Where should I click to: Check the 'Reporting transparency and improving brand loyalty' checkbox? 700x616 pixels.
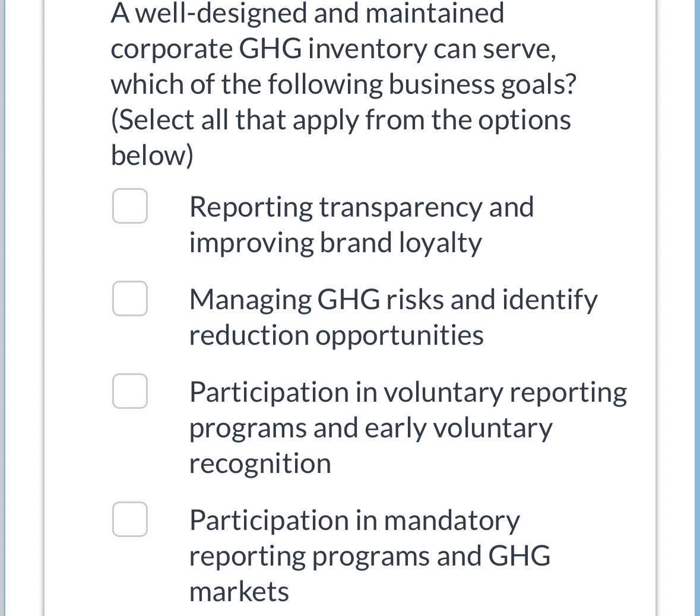(130, 205)
